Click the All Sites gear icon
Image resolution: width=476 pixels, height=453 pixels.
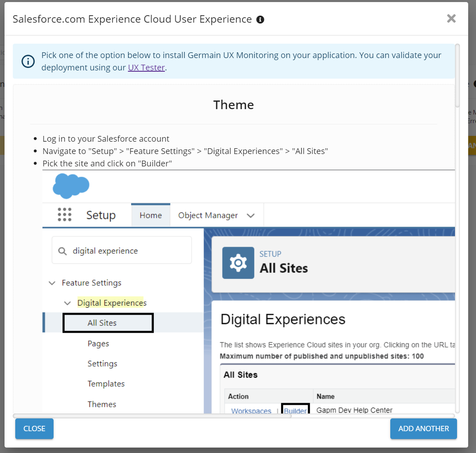238,263
